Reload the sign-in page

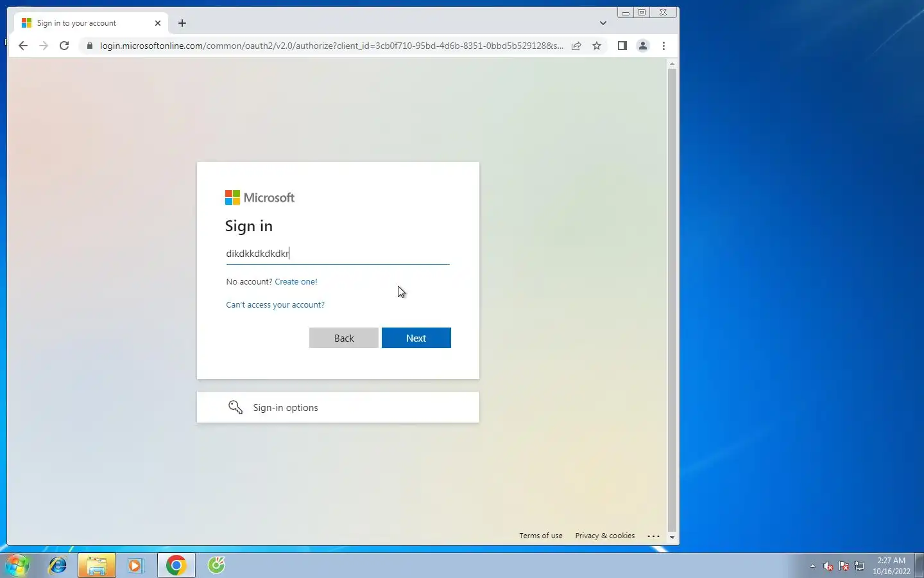pos(64,46)
